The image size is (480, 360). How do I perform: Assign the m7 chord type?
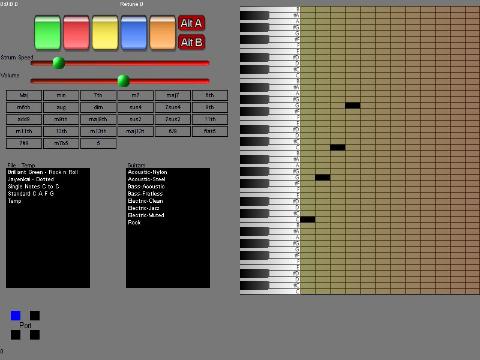[x=135, y=95]
